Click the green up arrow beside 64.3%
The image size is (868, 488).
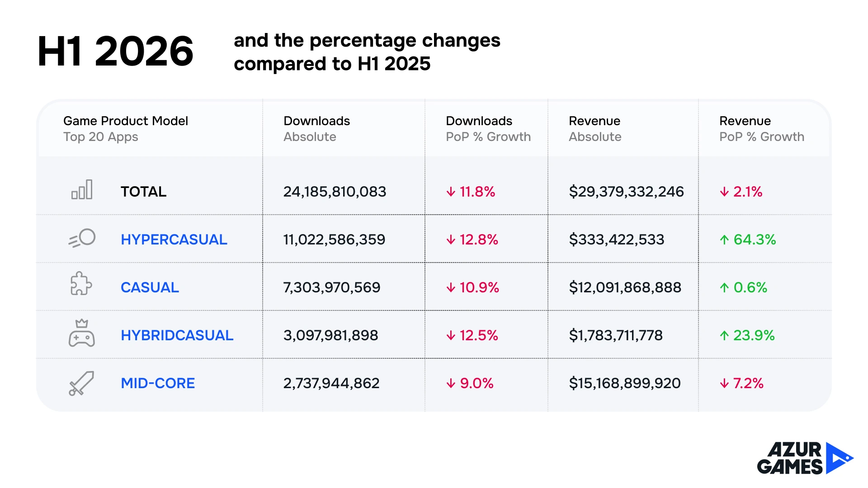[x=724, y=239]
